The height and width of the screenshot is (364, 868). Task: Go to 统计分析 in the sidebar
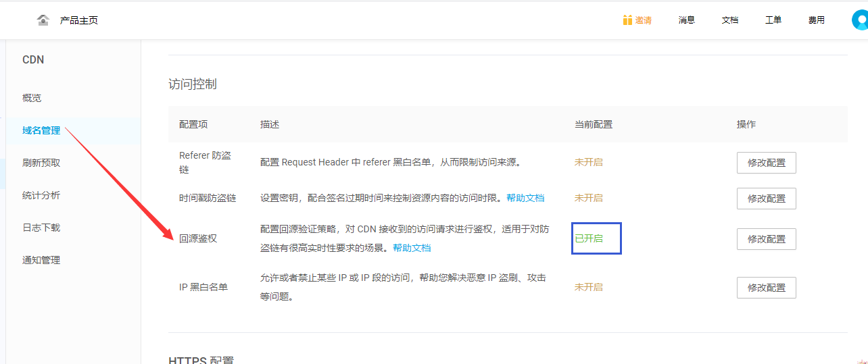(x=41, y=195)
